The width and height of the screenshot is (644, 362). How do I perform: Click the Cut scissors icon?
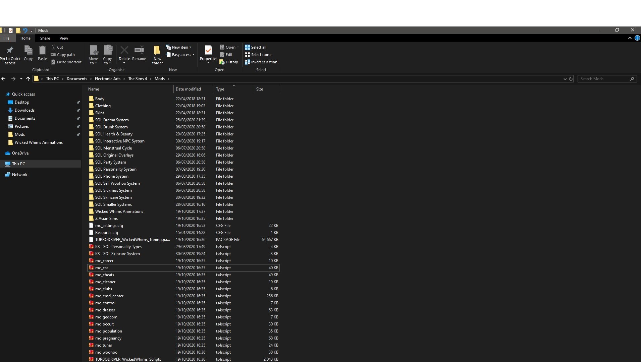(53, 47)
